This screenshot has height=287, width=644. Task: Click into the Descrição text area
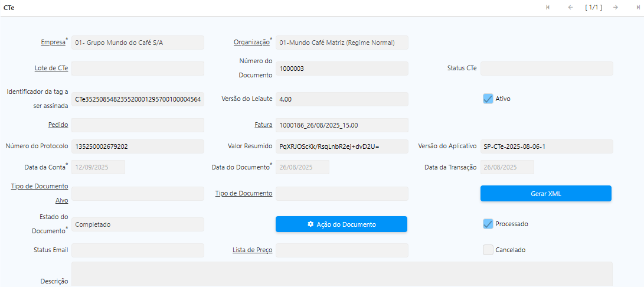point(342,275)
